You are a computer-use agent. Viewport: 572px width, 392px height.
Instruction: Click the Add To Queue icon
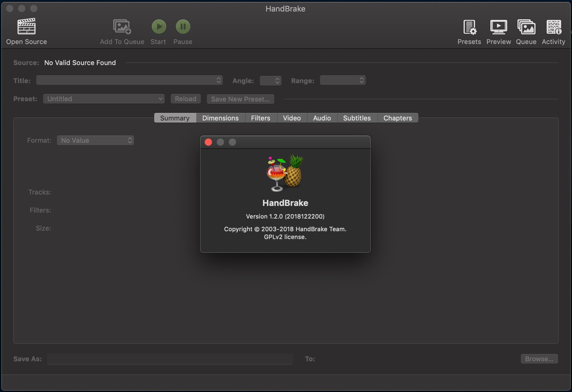(122, 27)
